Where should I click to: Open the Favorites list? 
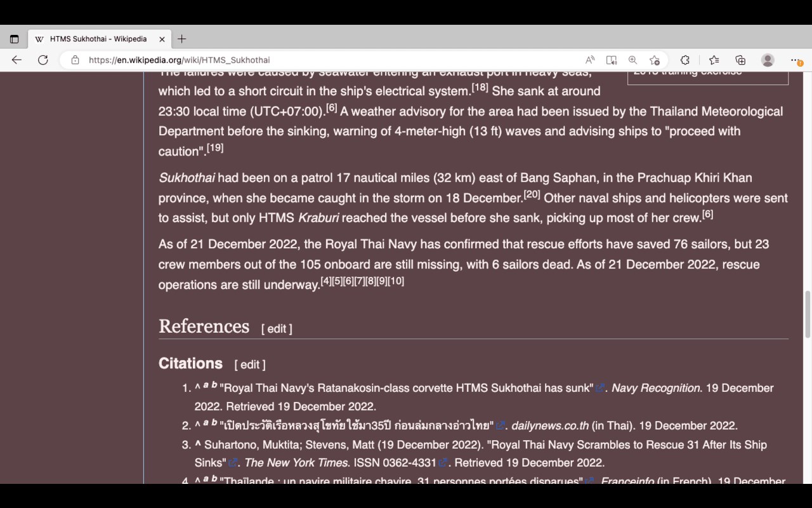(x=714, y=60)
